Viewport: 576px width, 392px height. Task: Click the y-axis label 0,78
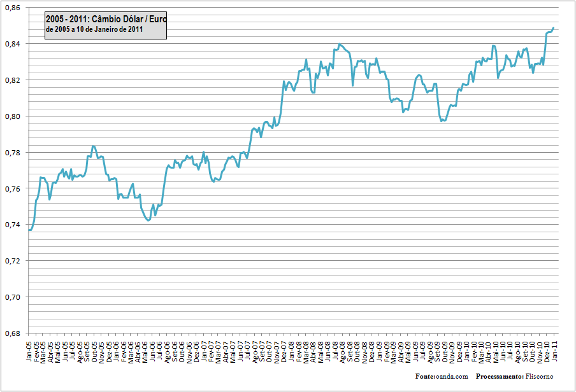pyautogui.click(x=13, y=152)
